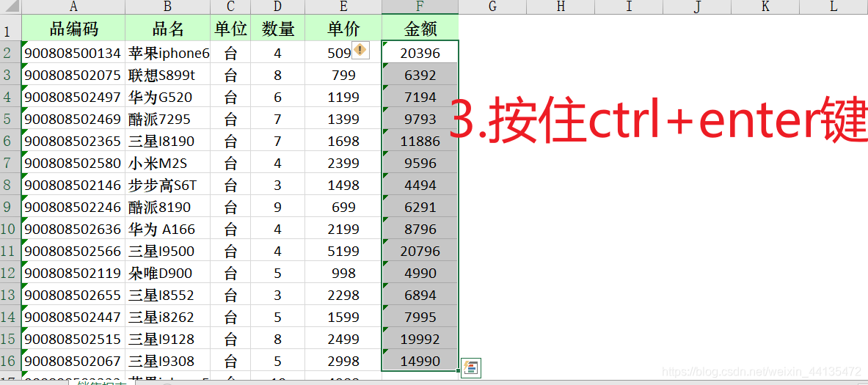Click the 单价 header cell
This screenshot has width=868, height=385.
click(x=344, y=28)
